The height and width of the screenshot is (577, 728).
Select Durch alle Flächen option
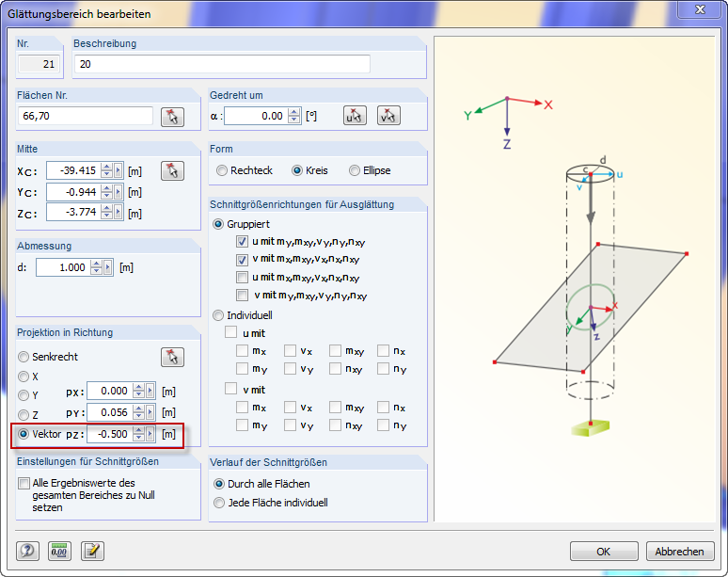(218, 484)
